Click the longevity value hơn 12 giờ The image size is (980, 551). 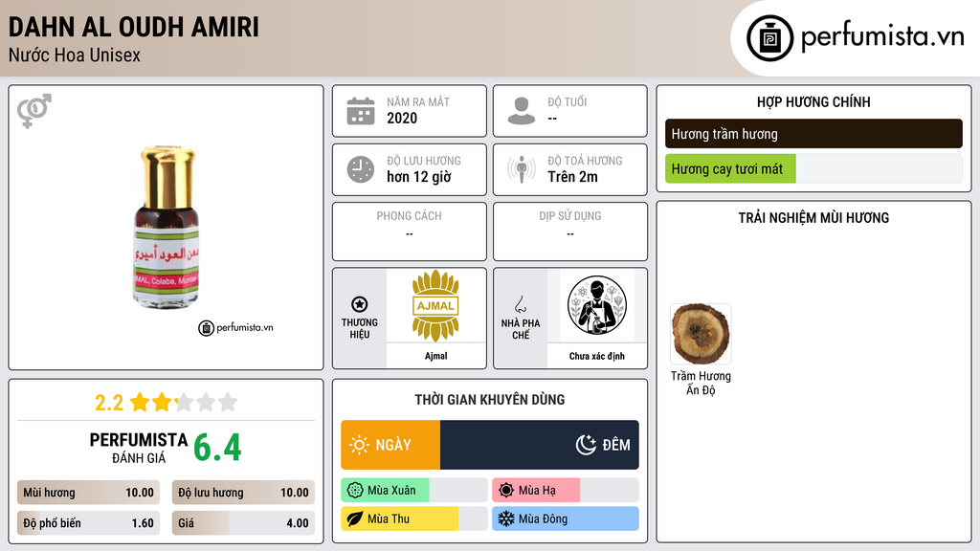419,177
